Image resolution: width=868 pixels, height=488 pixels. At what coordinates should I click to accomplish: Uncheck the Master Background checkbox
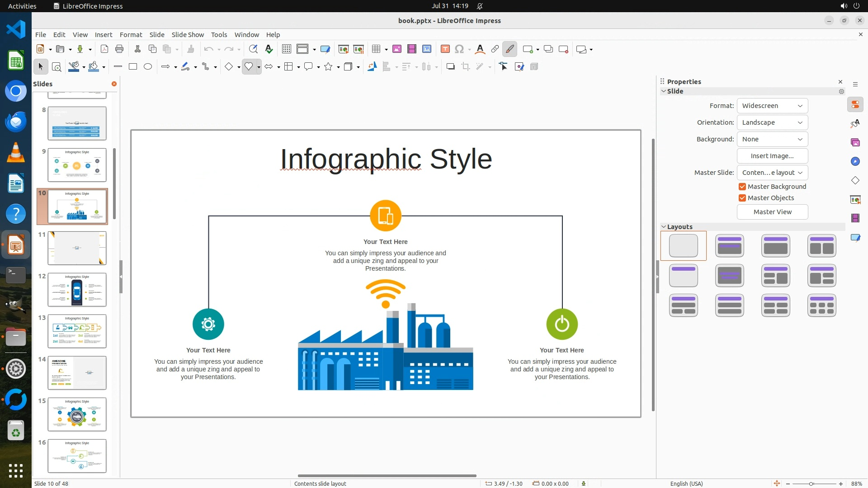pyautogui.click(x=742, y=187)
